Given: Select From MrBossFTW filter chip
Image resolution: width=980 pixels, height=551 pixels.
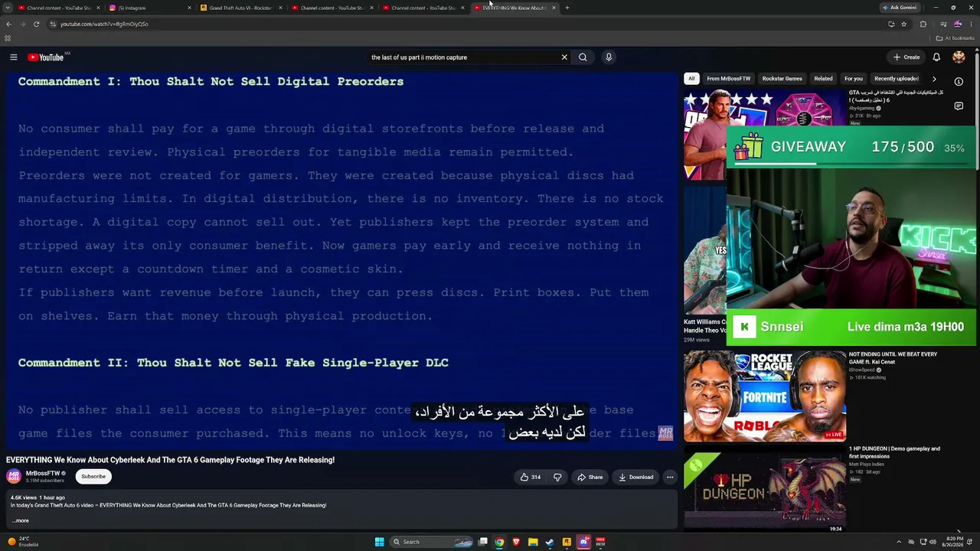Looking at the screenshot, I should [729, 79].
